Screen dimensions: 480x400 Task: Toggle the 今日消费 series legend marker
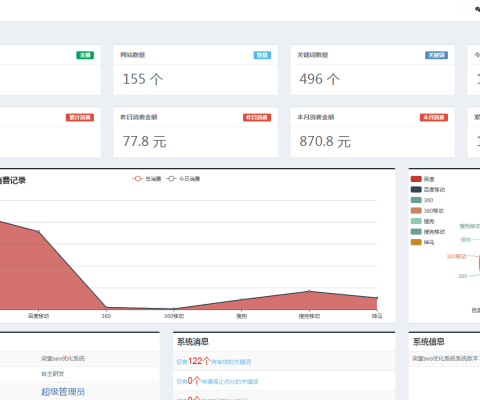[x=171, y=179]
